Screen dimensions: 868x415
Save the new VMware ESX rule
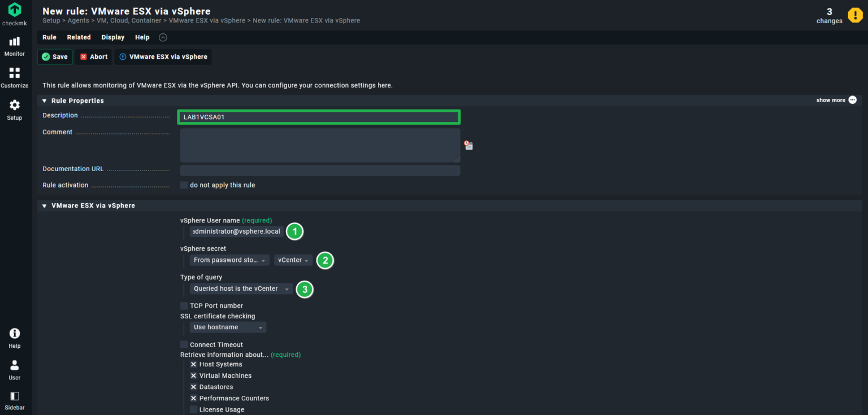(55, 56)
